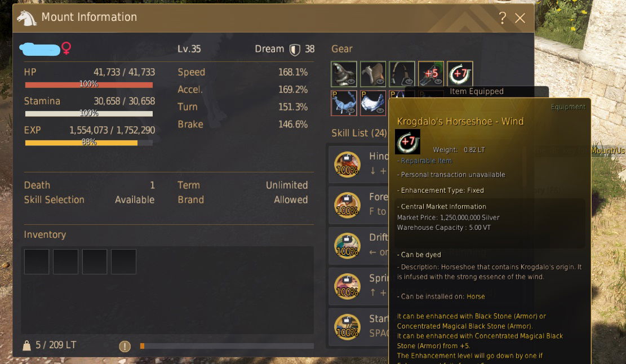
Task: Click the horse head Mount Information icon
Action: [x=26, y=17]
